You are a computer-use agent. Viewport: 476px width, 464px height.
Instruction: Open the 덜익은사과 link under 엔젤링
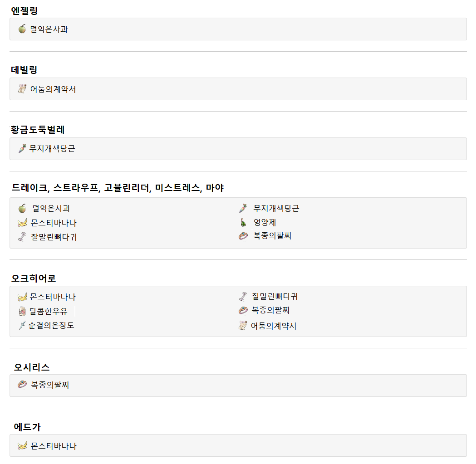pyautogui.click(x=49, y=29)
